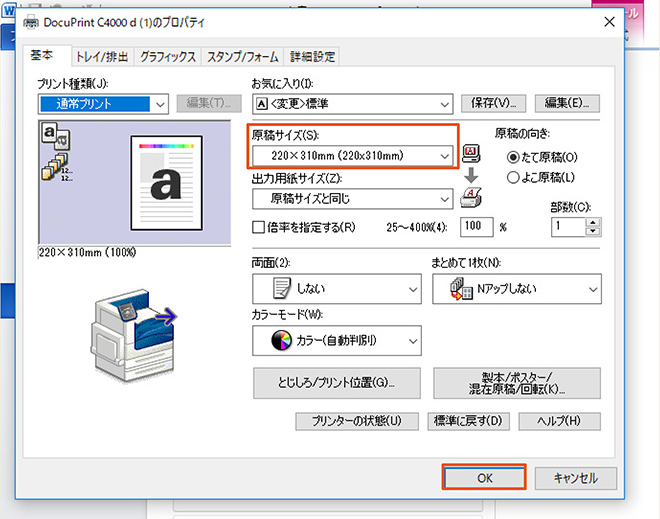Click the output printer icon beside 出力用紙サイズ
The image size is (660, 519).
pyautogui.click(x=471, y=198)
